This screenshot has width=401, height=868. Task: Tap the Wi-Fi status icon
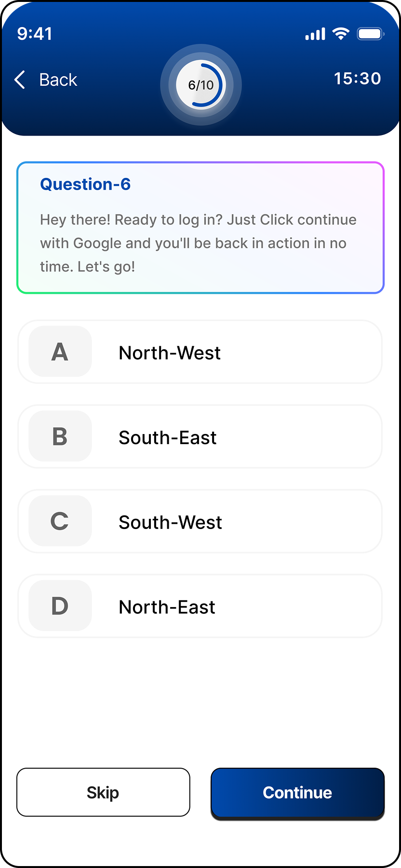341,34
